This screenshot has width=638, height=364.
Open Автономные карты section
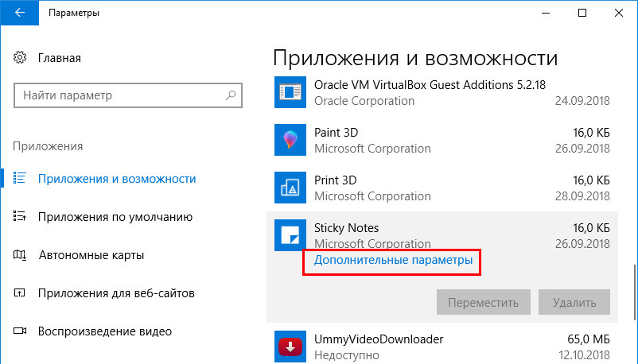91,255
